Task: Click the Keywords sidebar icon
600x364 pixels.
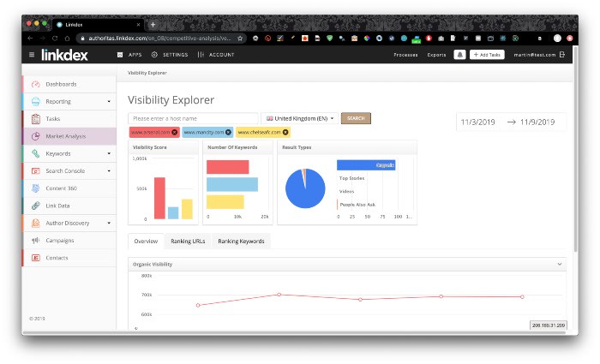Action: (x=36, y=153)
